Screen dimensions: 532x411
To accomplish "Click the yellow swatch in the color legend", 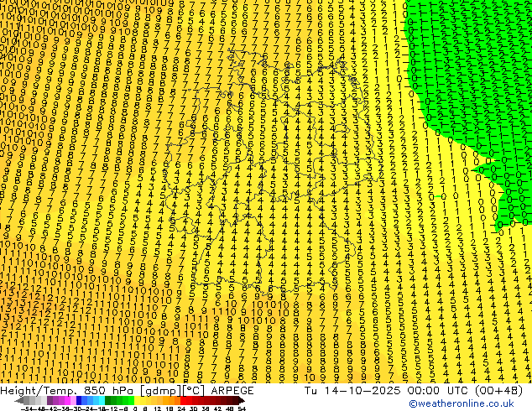I will [x=137, y=401].
